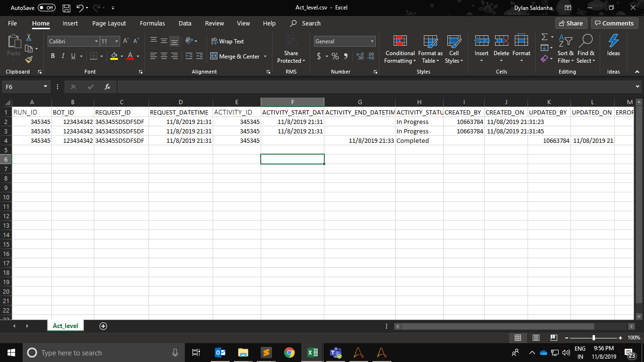Open the Name Box dropdown arrow
Image resolution: width=644 pixels, height=362 pixels.
tap(46, 87)
